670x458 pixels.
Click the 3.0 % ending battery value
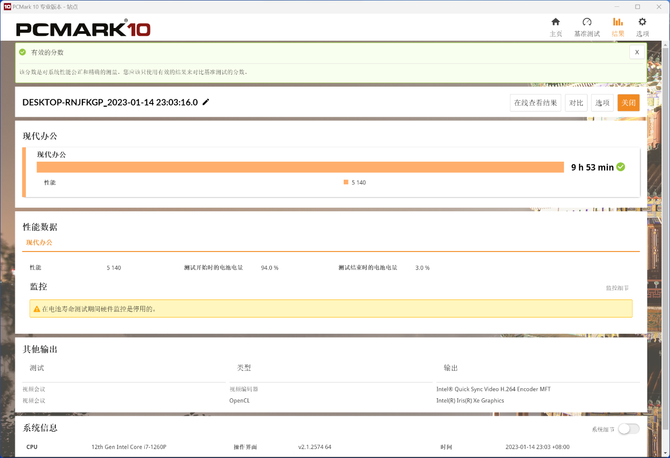point(423,268)
